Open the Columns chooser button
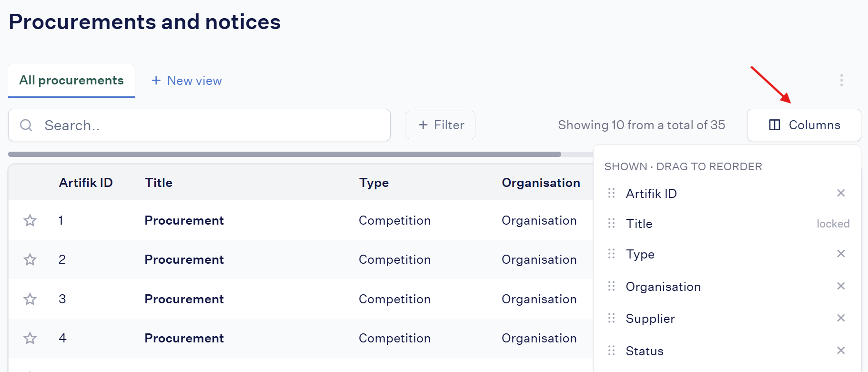The width and height of the screenshot is (868, 372). (x=804, y=125)
